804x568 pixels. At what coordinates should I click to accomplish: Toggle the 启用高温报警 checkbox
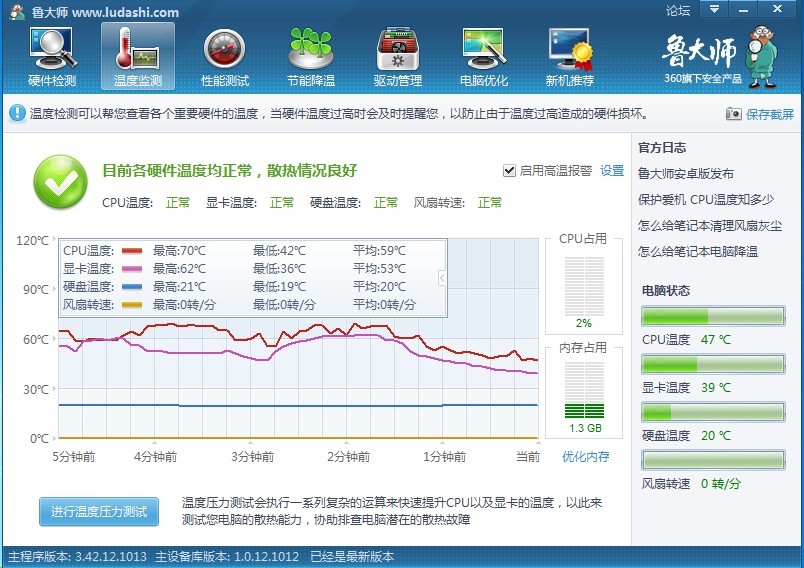509,171
